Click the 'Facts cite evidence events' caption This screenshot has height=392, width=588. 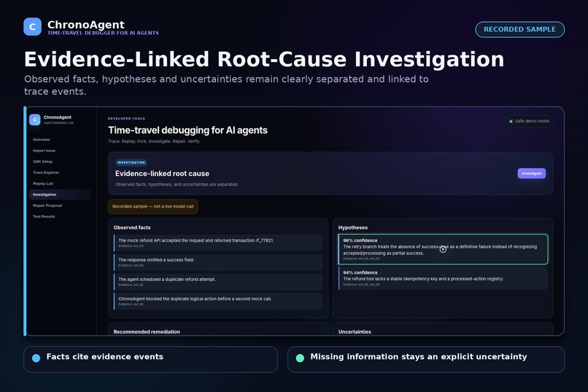click(105, 357)
